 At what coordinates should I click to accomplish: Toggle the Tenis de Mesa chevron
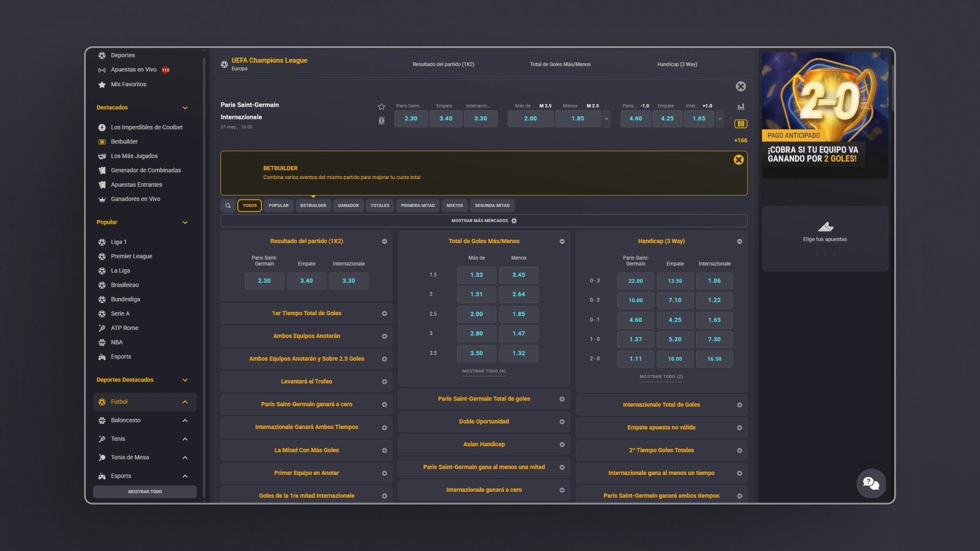point(185,458)
